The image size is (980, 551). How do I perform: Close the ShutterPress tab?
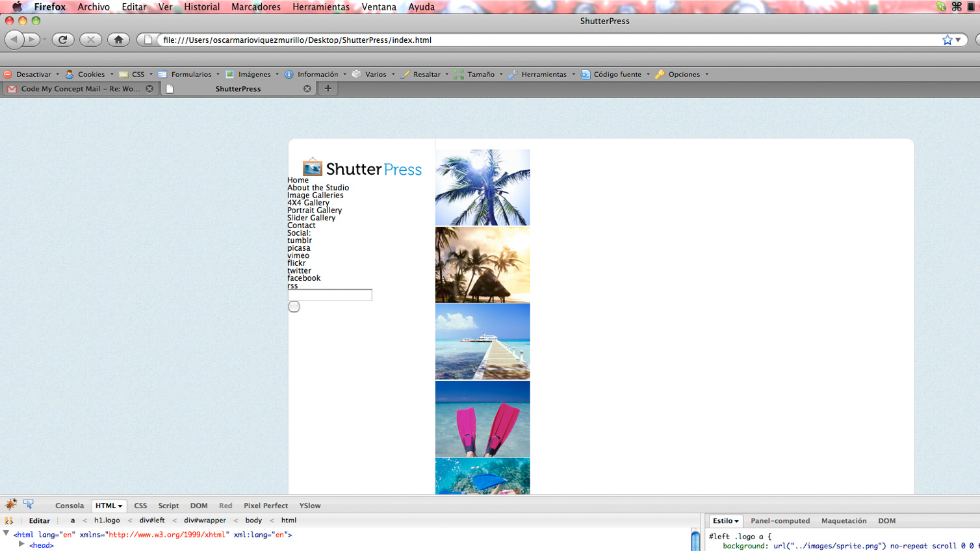307,88
